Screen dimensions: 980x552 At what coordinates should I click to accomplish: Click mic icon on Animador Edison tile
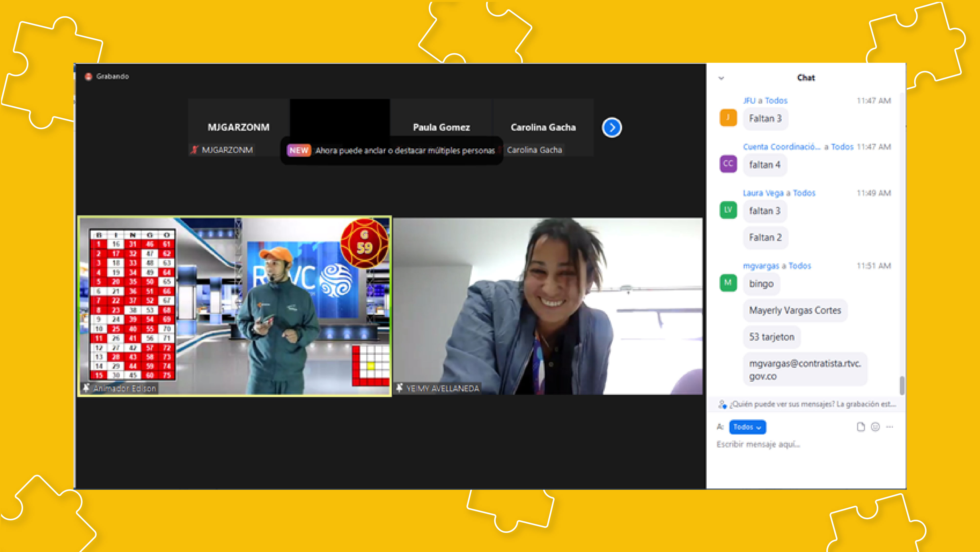pos(86,388)
